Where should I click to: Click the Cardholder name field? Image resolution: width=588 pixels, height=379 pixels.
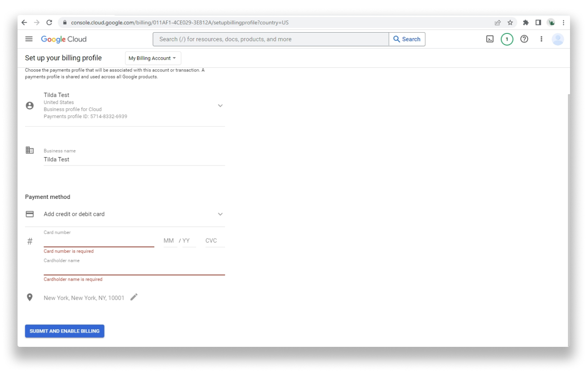click(134, 269)
